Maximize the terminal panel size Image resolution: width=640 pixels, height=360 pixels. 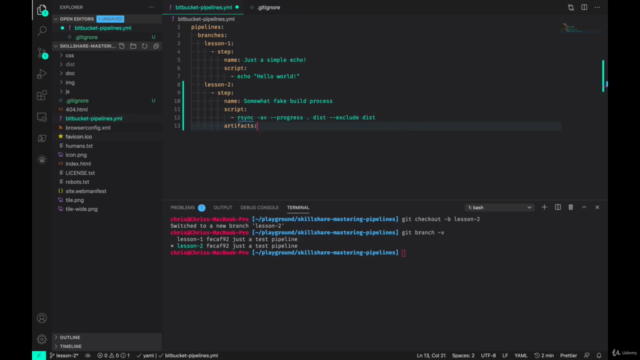[x=584, y=207]
